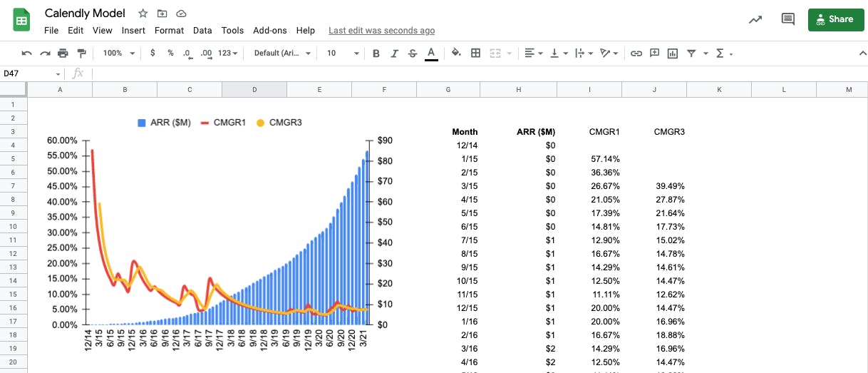The width and height of the screenshot is (868, 373).
Task: Open the horizontal align dropdown
Action: point(534,53)
